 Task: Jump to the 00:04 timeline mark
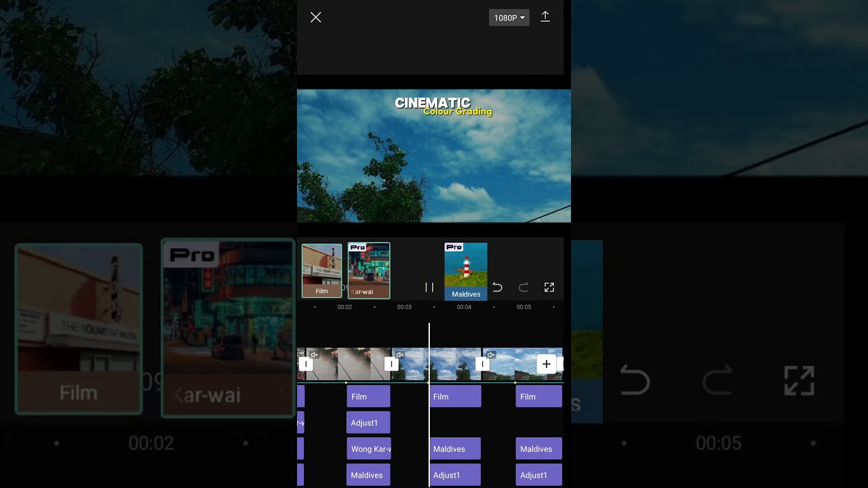point(464,307)
